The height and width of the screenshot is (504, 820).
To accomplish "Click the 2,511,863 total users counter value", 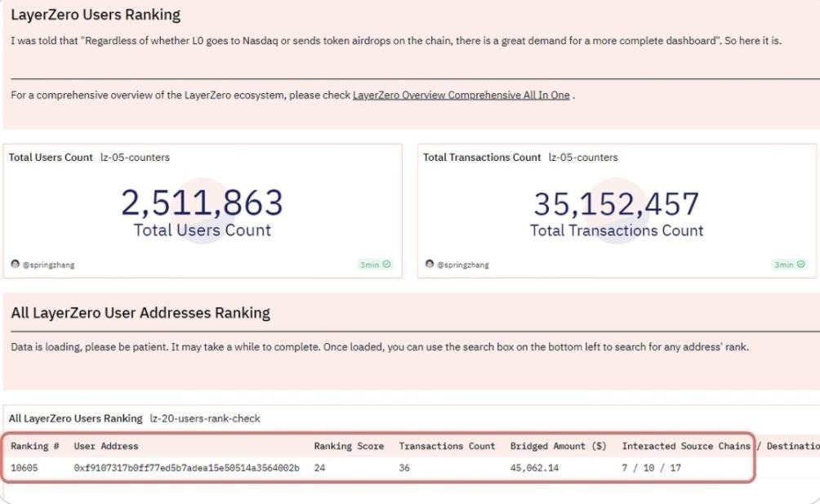I will (202, 203).
